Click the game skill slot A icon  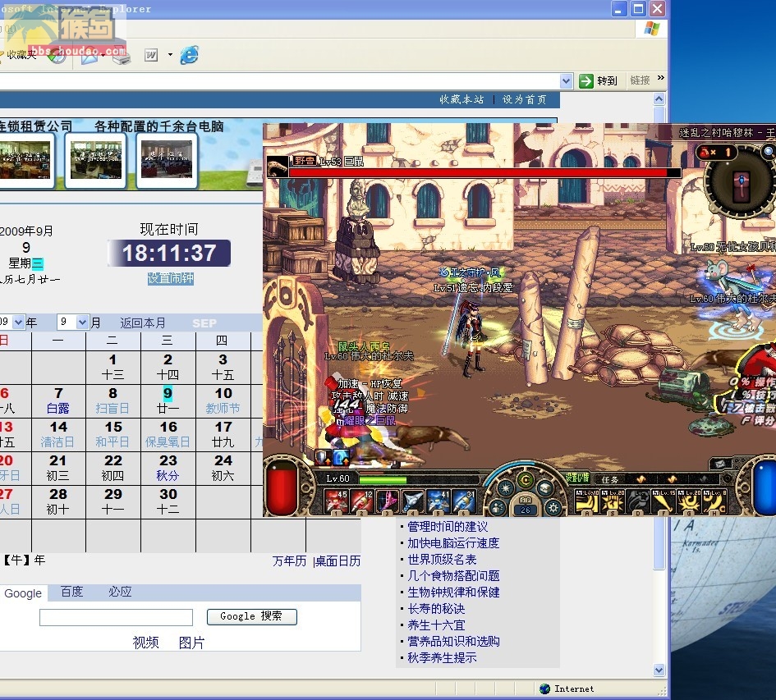587,501
